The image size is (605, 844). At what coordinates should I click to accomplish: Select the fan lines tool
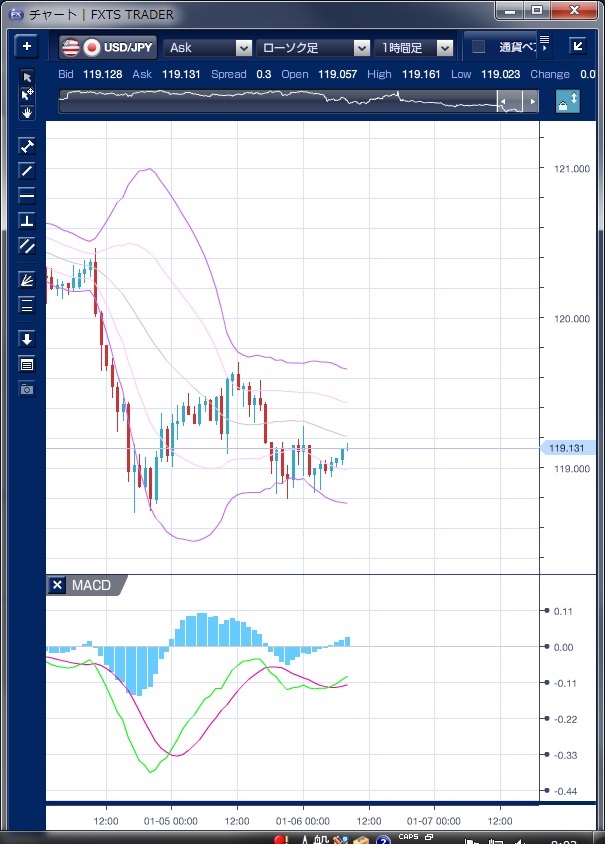click(27, 280)
